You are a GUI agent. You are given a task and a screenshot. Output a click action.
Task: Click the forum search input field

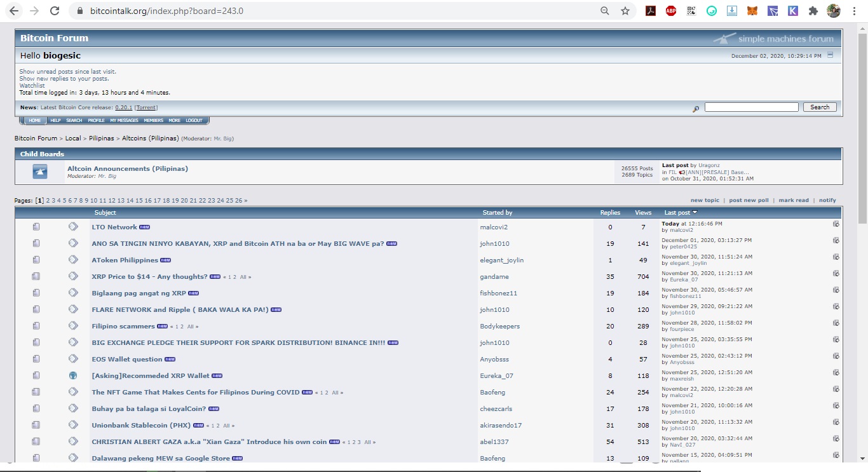[751, 107]
